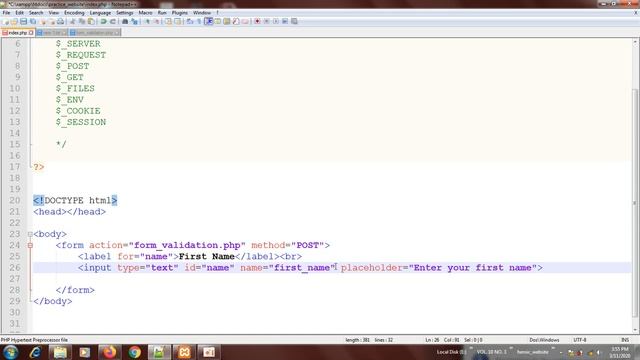Switch to the index.php tab

17,32
